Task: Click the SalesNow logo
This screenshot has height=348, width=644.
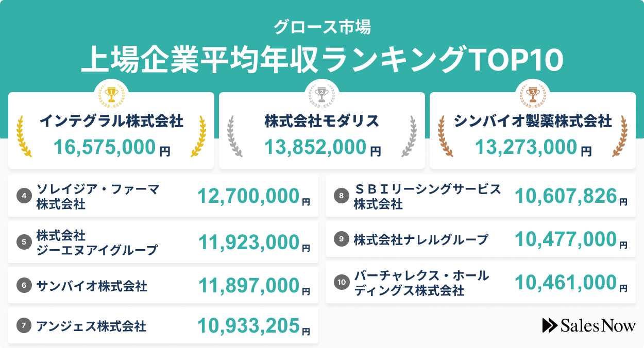Action: [x=589, y=325]
